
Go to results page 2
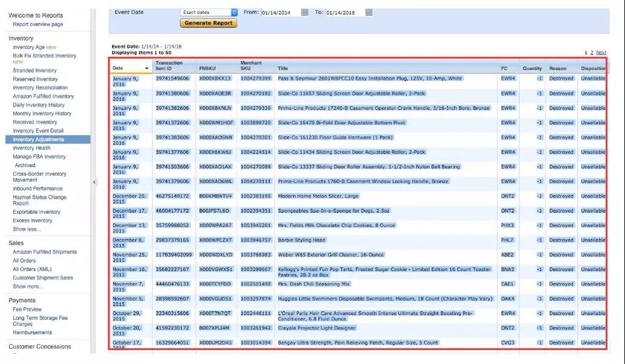(x=592, y=53)
